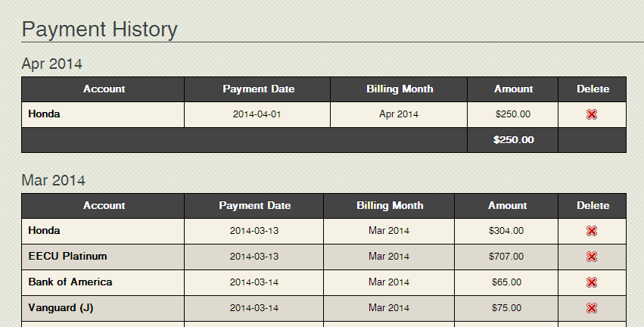The image size is (644, 327).
Task: Click the Apr 2014 section heading
Action: pyautogui.click(x=51, y=64)
